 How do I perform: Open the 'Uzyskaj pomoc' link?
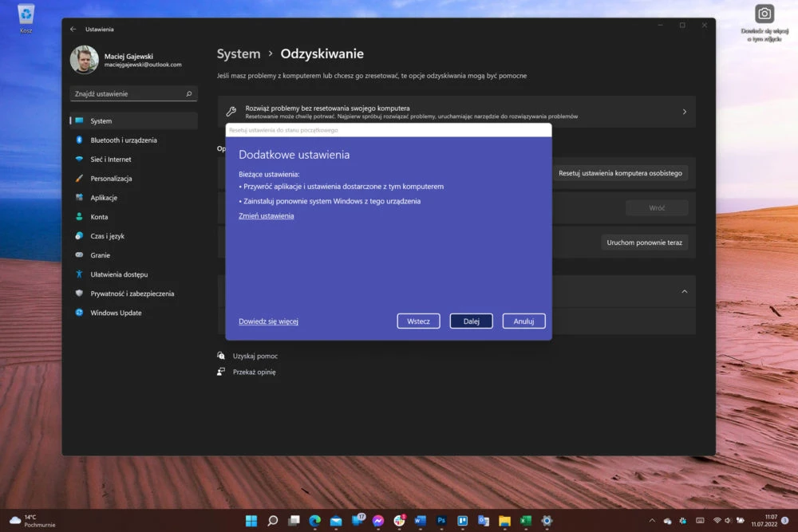(x=255, y=356)
